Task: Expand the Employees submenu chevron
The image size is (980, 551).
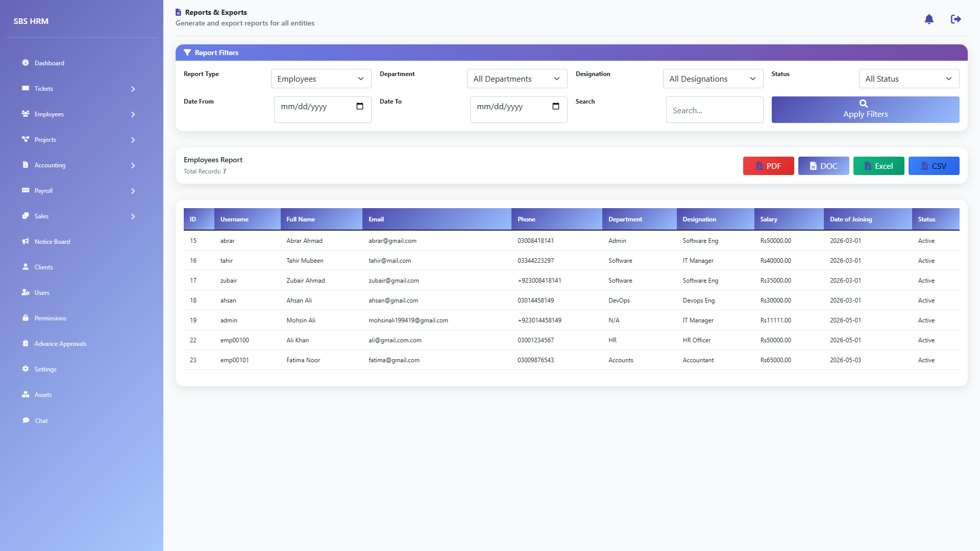Action: click(x=133, y=114)
